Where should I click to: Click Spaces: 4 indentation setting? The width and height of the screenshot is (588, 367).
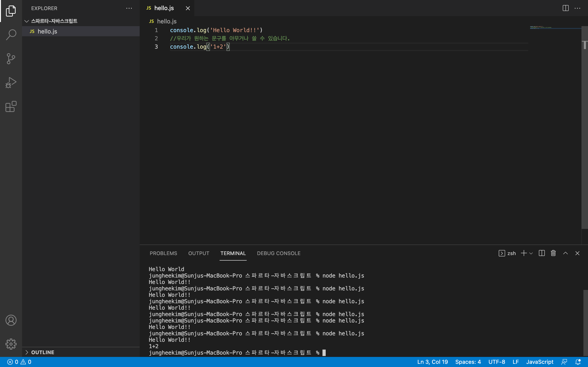coord(468,362)
